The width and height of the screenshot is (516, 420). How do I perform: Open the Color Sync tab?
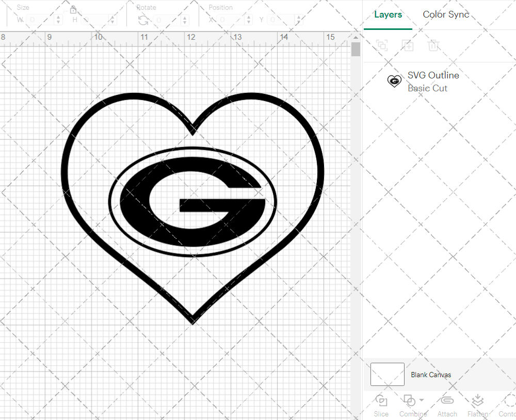click(x=446, y=14)
